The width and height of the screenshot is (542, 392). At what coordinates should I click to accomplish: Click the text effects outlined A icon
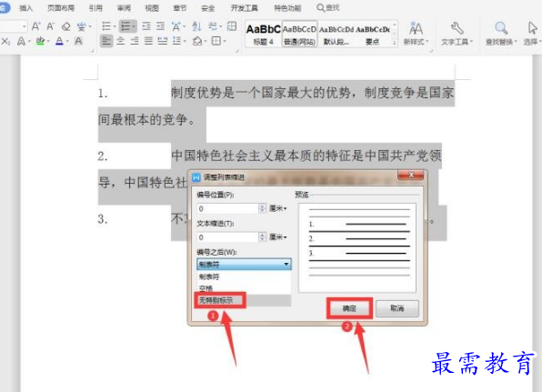[x=21, y=42]
